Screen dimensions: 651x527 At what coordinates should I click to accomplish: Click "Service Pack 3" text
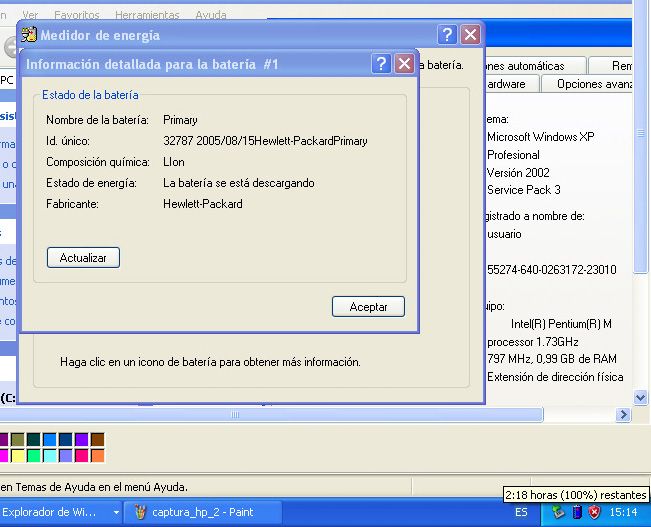pyautogui.click(x=524, y=190)
